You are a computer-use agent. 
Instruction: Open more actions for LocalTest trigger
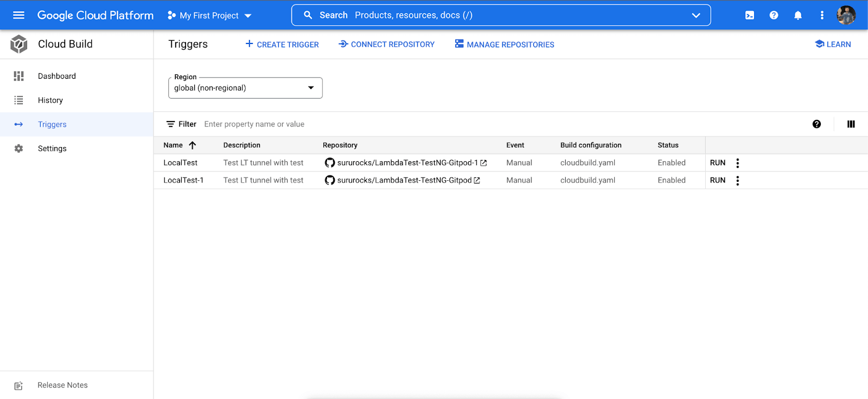click(x=737, y=163)
